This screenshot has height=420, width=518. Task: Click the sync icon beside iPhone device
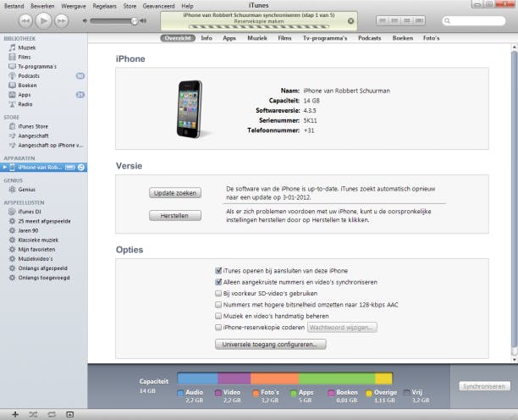point(81,167)
